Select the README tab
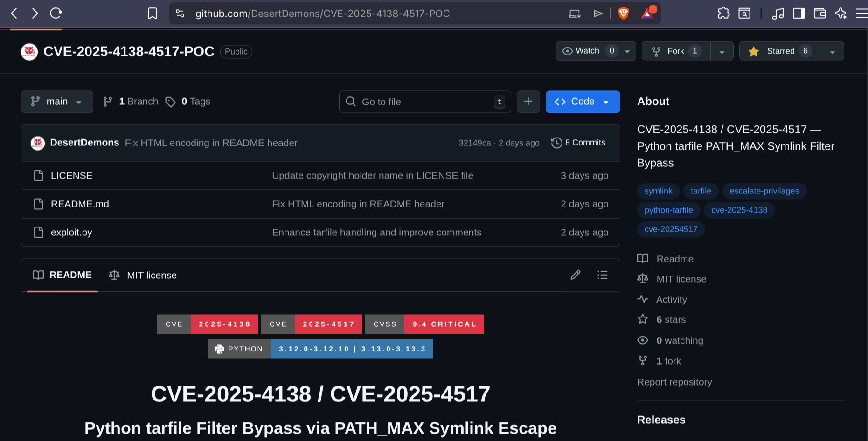Screen dimensions: 868x441 pos(62,275)
